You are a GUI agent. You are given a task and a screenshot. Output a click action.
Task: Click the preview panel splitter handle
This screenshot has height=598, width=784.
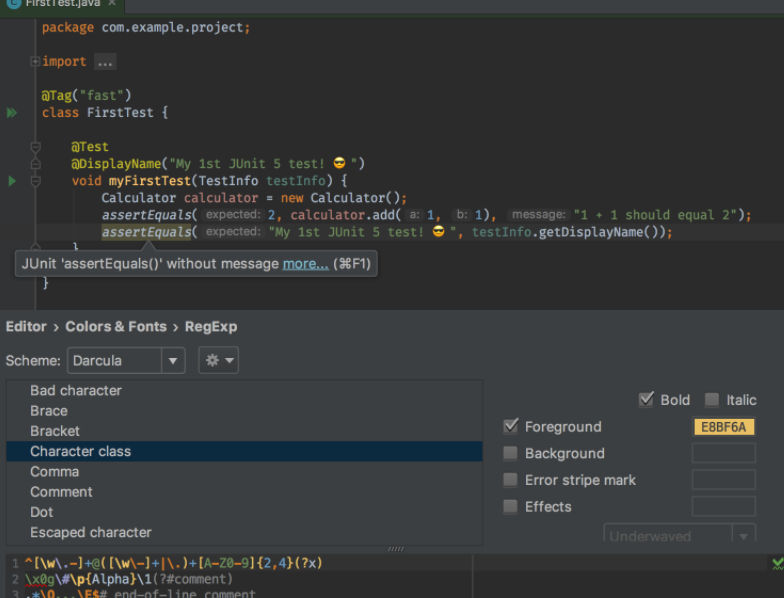click(x=395, y=549)
